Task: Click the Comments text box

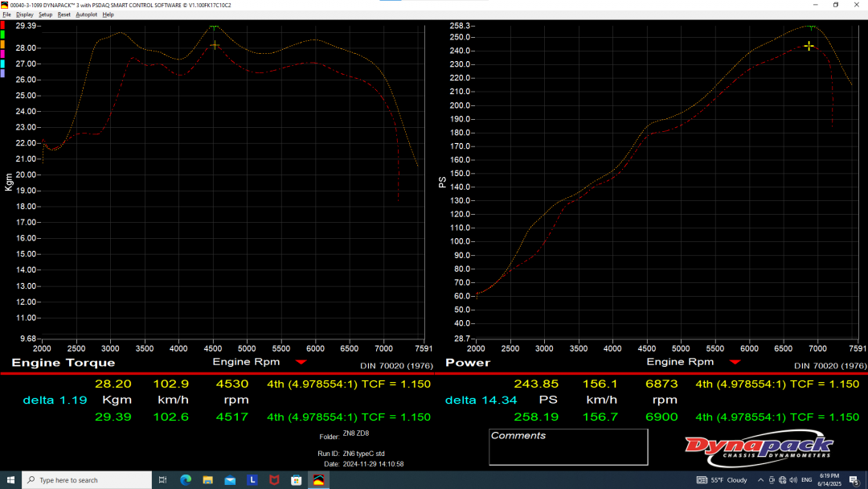Action: pos(568,447)
